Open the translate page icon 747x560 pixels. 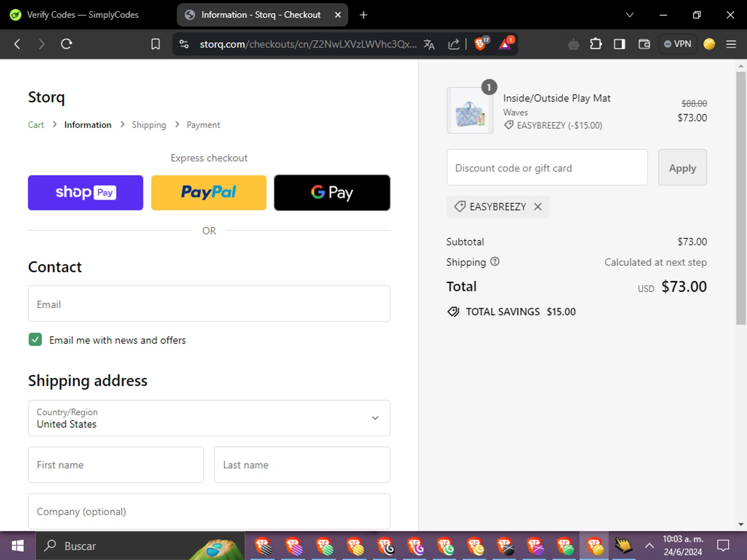pyautogui.click(x=429, y=44)
